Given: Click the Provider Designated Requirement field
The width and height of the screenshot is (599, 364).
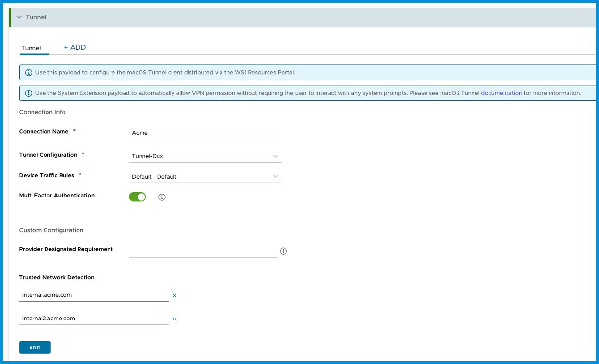Looking at the screenshot, I should [204, 251].
